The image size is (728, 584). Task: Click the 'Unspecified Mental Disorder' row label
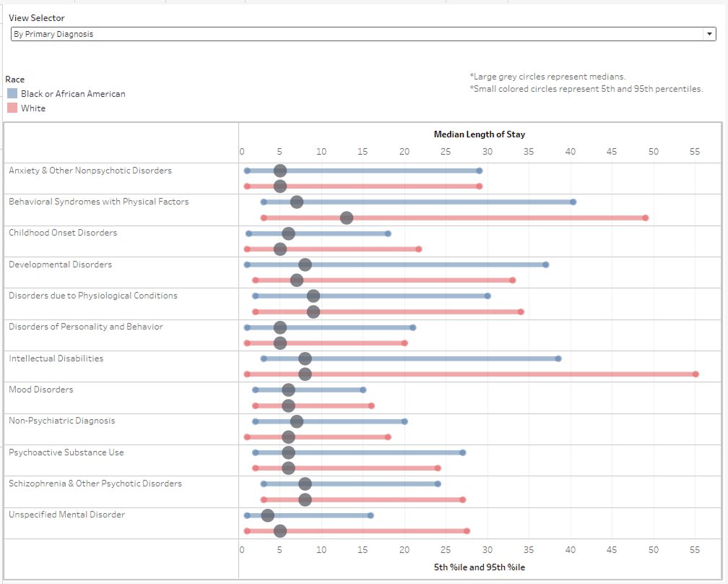pyautogui.click(x=67, y=515)
